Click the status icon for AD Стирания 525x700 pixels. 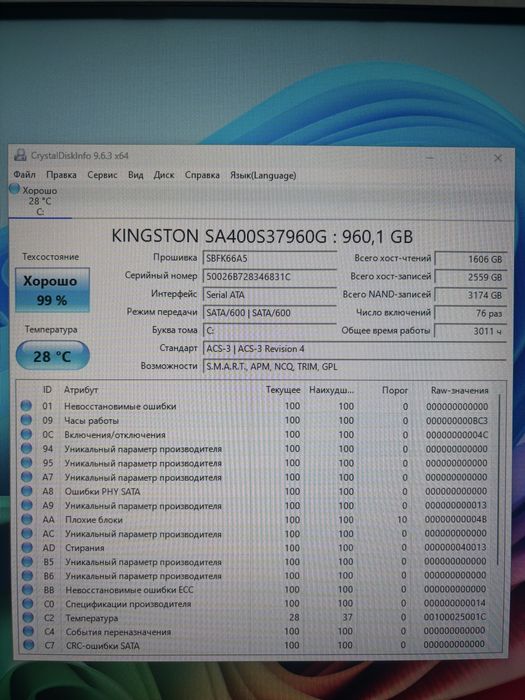click(27, 547)
